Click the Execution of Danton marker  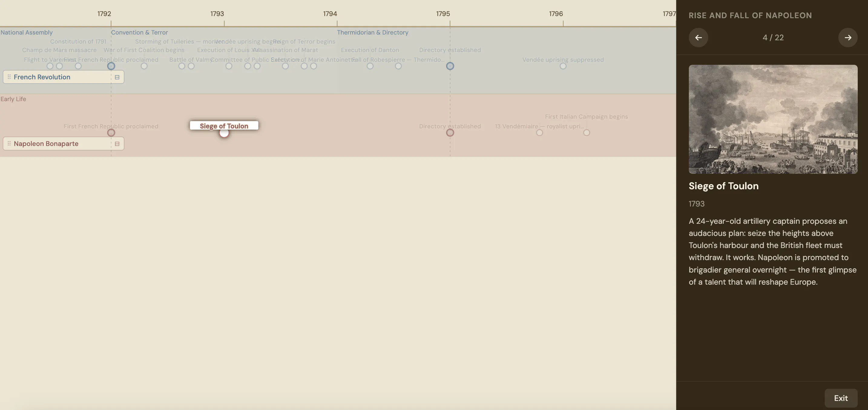click(x=370, y=66)
